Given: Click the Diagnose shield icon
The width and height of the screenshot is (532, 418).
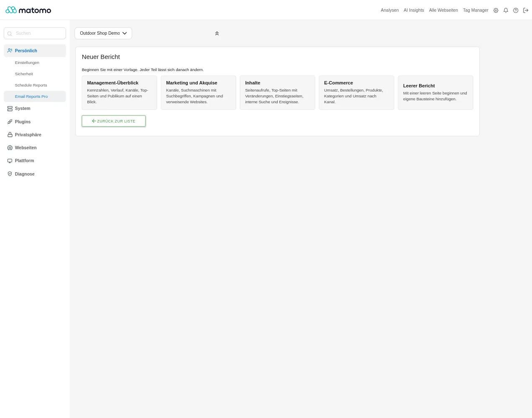Looking at the screenshot, I should point(10,174).
